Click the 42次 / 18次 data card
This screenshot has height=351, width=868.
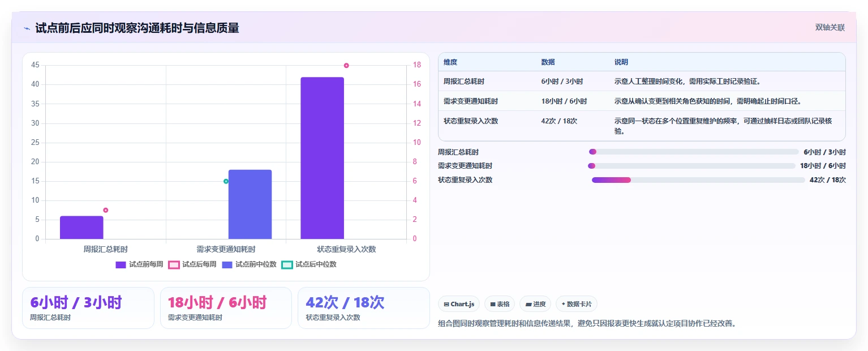[x=364, y=308]
